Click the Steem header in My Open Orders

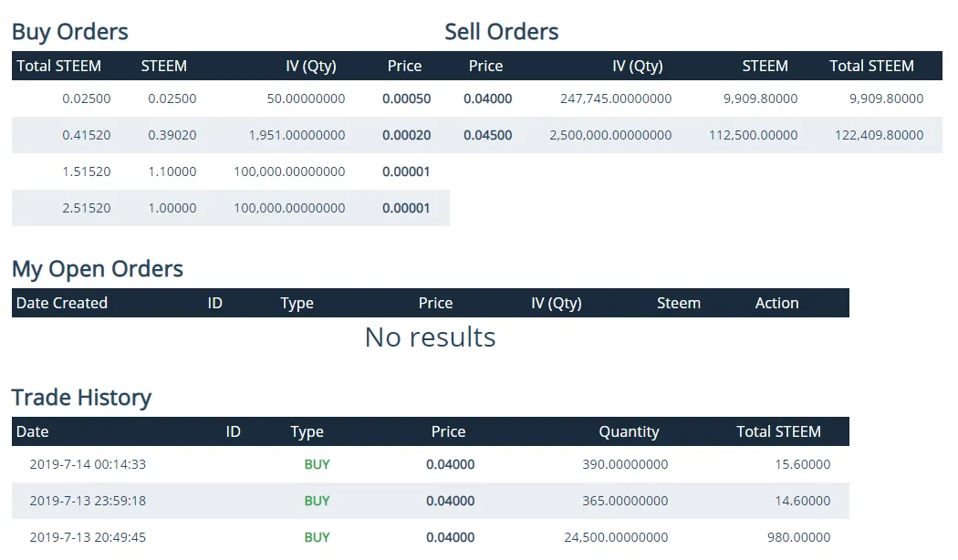tap(679, 303)
